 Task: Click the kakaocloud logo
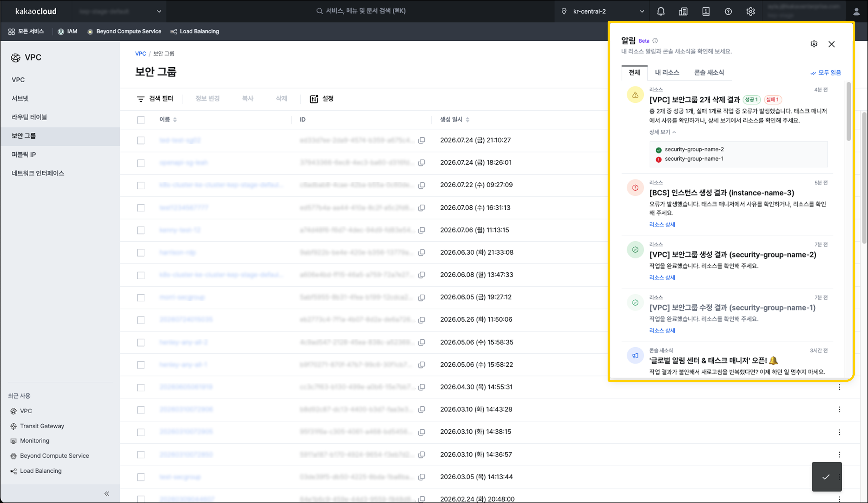(36, 11)
